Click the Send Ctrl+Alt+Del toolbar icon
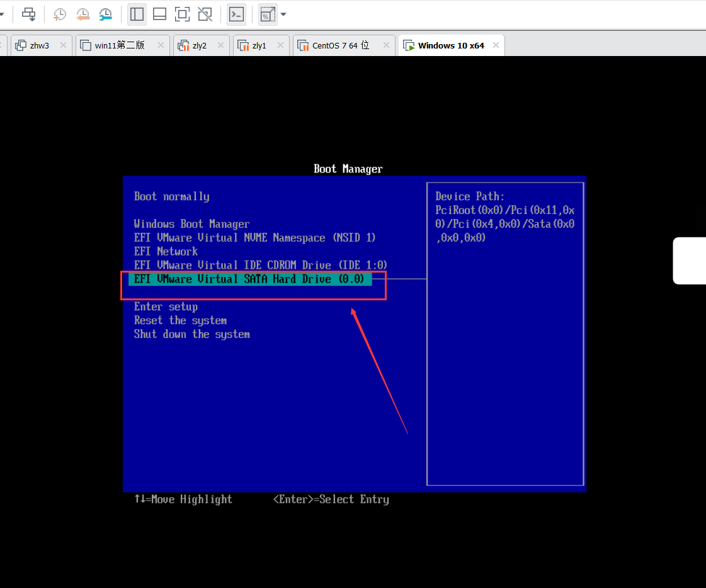 28,14
